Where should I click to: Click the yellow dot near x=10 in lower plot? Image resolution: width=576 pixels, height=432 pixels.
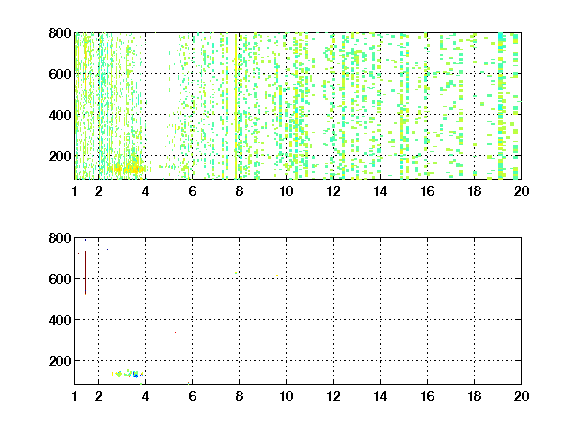coord(277,275)
